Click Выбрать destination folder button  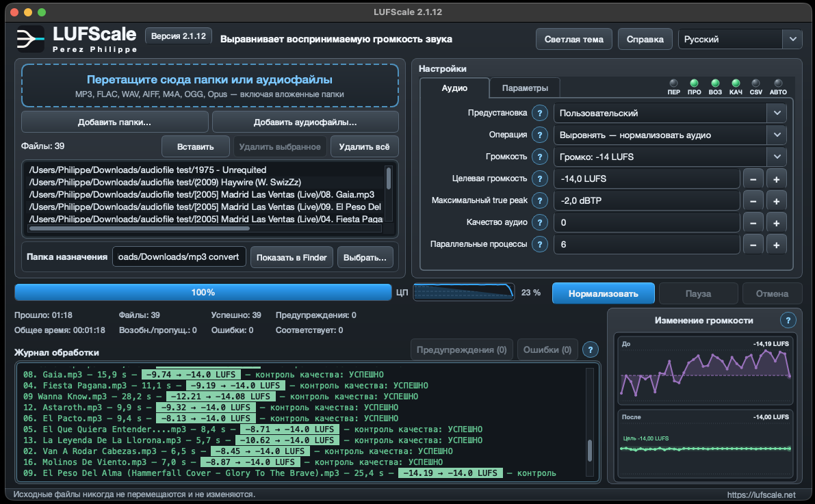pyautogui.click(x=365, y=257)
